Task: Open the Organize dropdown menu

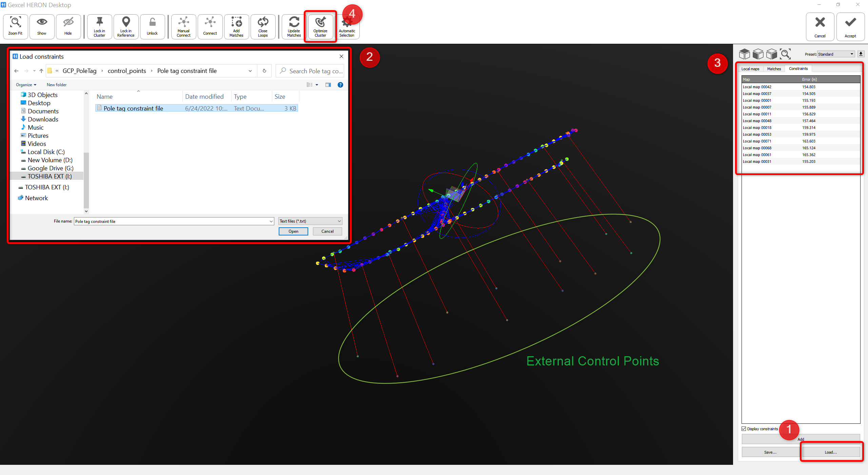Action: pos(26,85)
